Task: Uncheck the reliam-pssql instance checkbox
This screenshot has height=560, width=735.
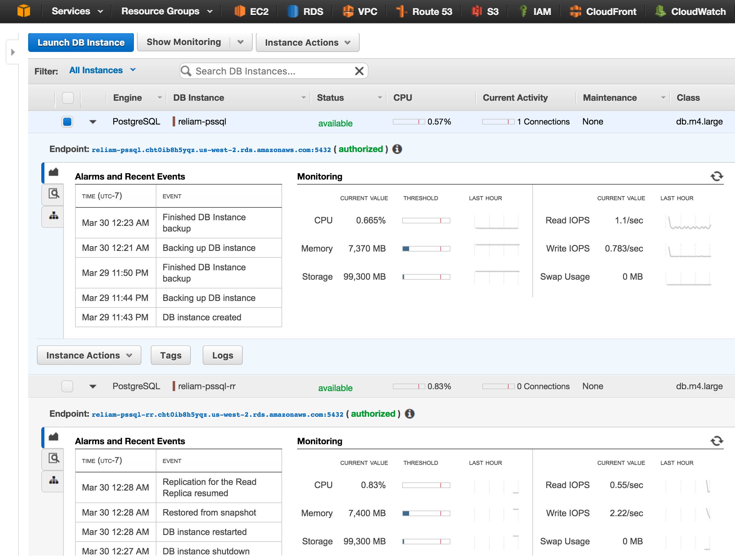Action: click(67, 122)
